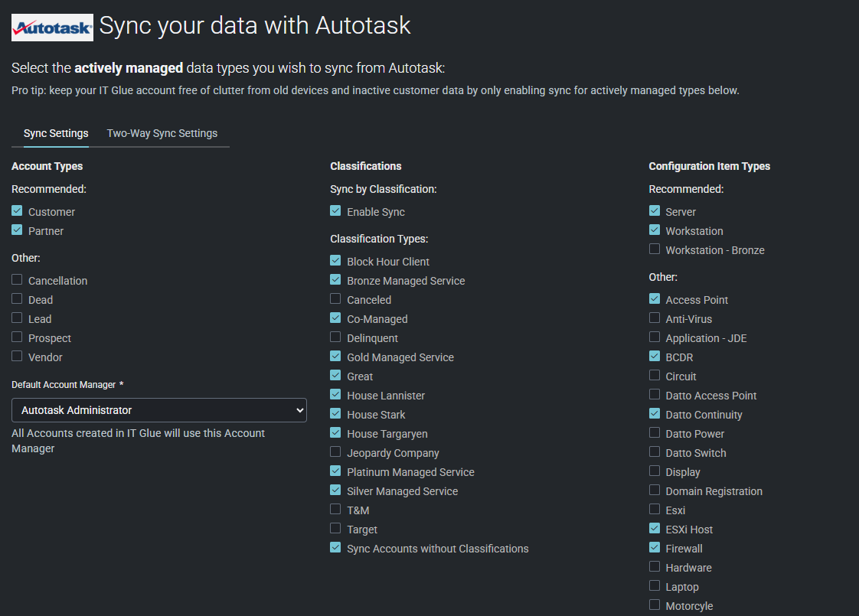Screen dimensions: 859x616
Task: Toggle Enable Sync by Classification
Action: [x=335, y=211]
